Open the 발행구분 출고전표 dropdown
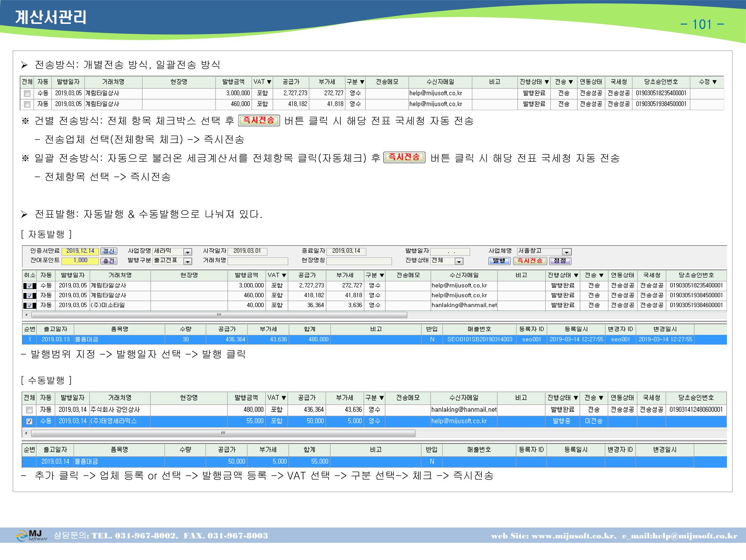The image size is (746, 560). [188, 261]
